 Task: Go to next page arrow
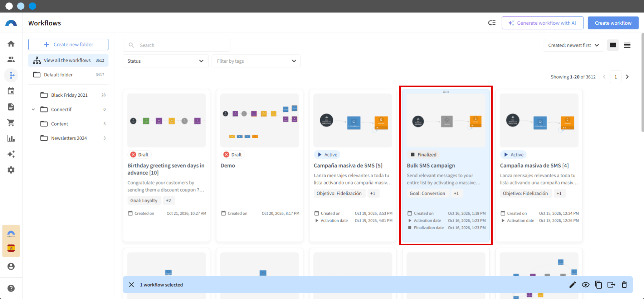(627, 77)
